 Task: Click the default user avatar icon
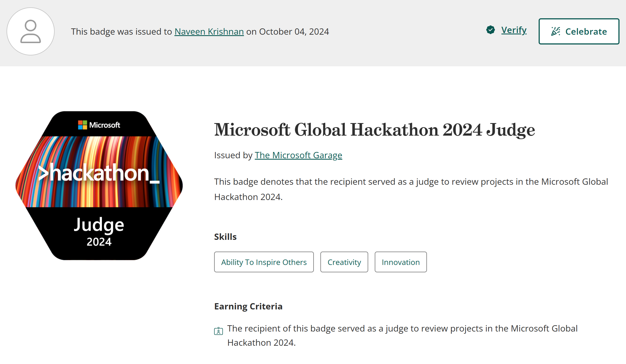pos(31,31)
